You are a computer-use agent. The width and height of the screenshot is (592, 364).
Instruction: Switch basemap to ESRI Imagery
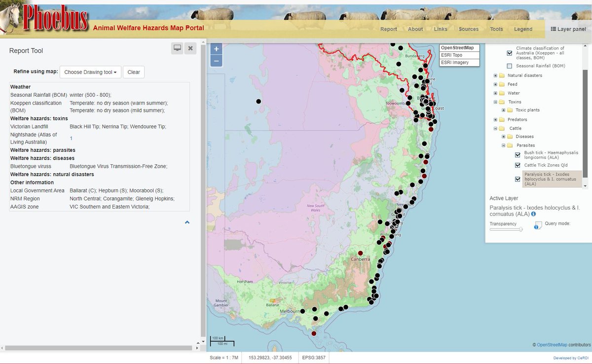460,63
